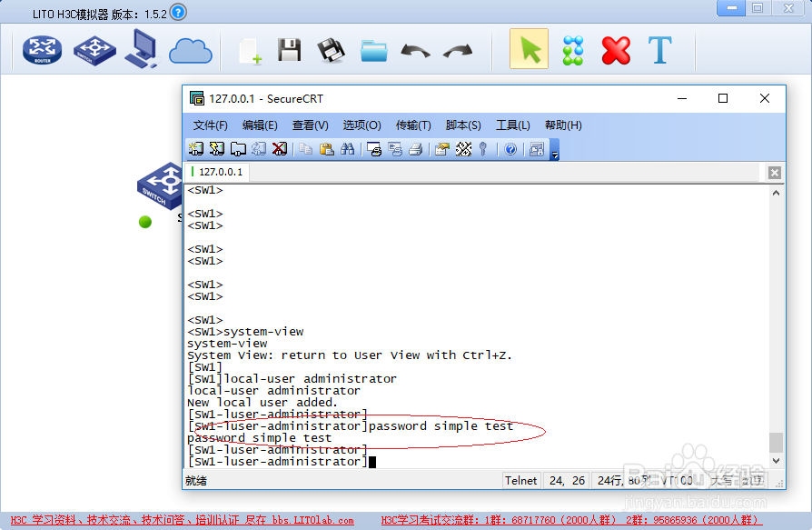Minimize the SecureCRT window

click(x=682, y=98)
